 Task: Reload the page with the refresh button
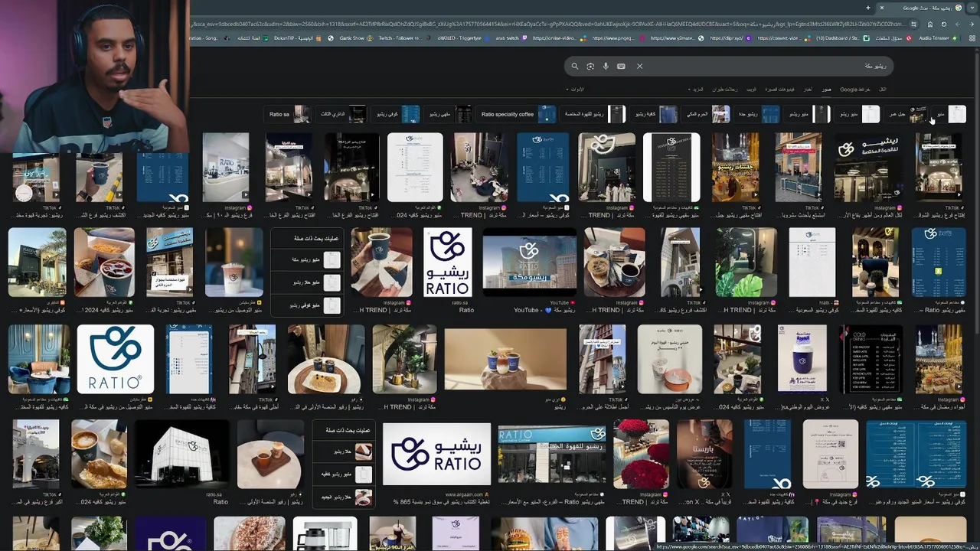click(x=944, y=24)
